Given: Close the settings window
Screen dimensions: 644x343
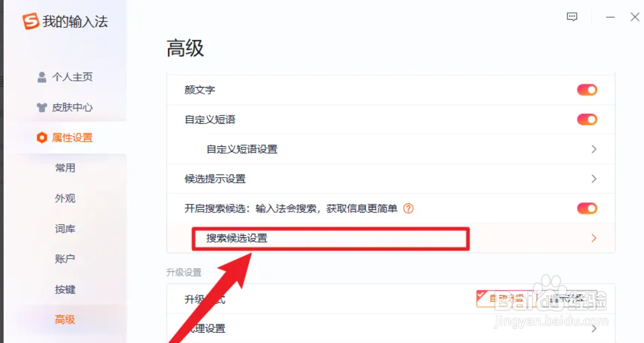Looking at the screenshot, I should pos(635,17).
